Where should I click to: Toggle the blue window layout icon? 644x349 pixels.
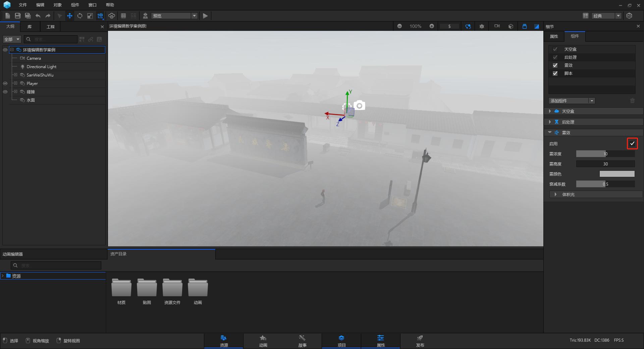pyautogui.click(x=525, y=26)
